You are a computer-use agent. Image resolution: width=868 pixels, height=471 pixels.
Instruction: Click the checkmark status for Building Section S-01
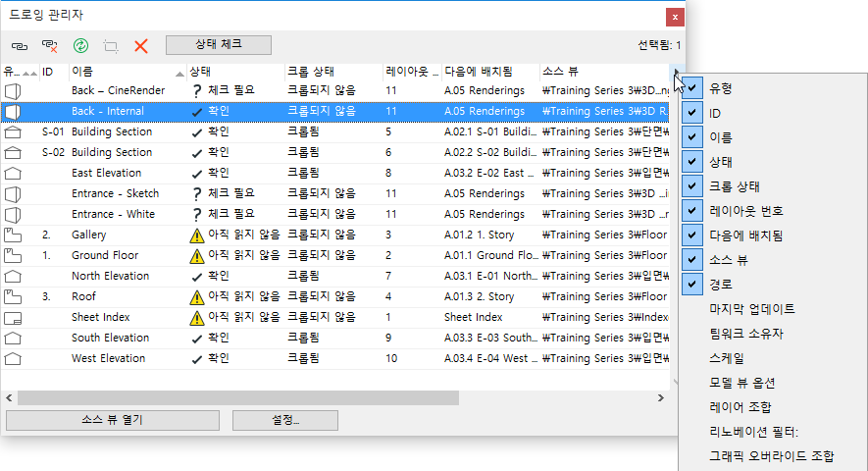(x=196, y=133)
